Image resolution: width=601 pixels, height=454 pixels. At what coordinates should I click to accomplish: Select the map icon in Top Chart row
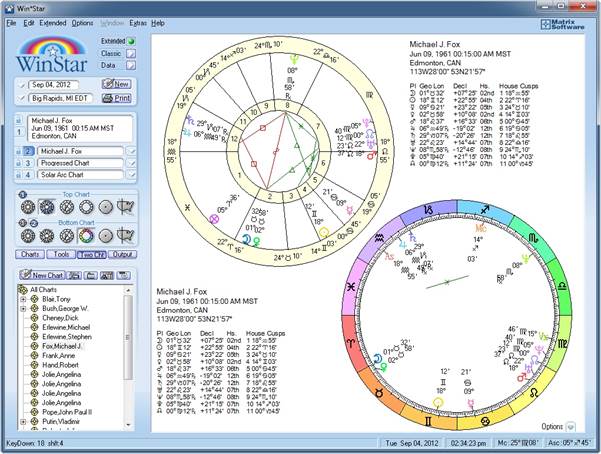[125, 207]
